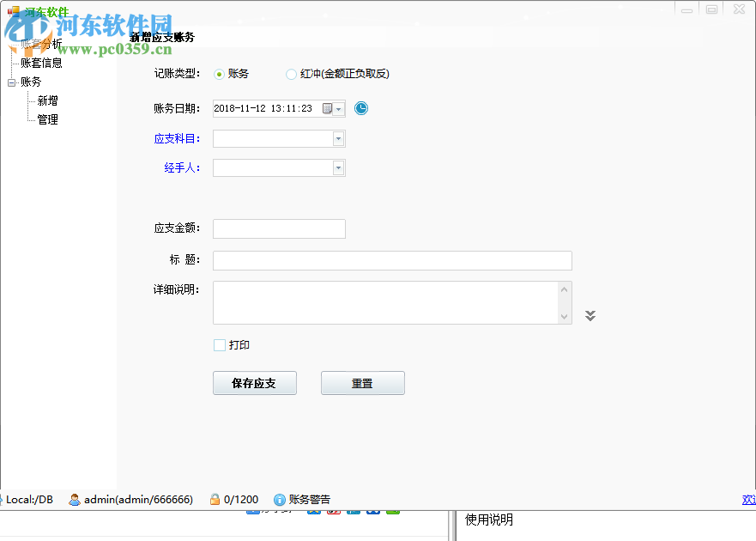The height and width of the screenshot is (541, 756).
Task: Click the info icon next to 账务警告
Action: click(x=280, y=499)
